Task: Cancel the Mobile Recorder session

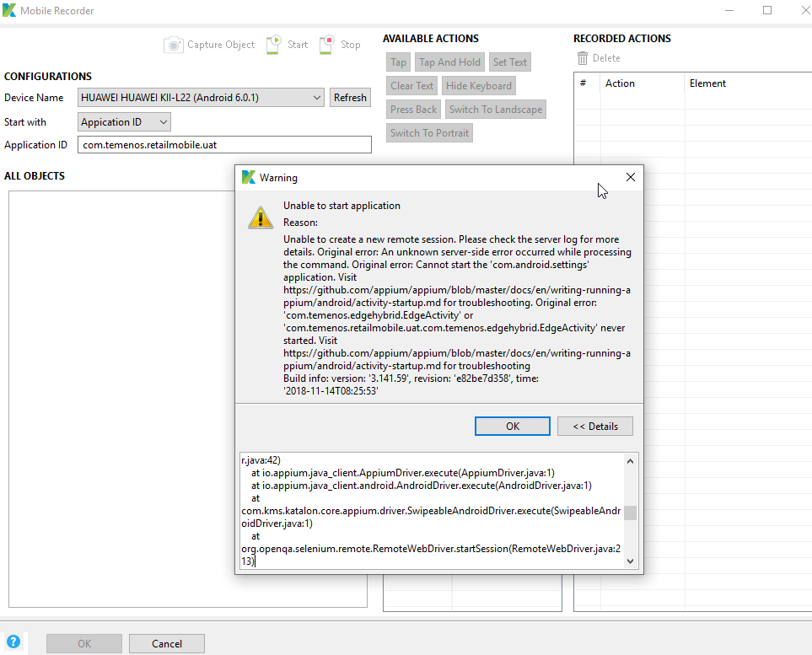Action: click(x=166, y=643)
